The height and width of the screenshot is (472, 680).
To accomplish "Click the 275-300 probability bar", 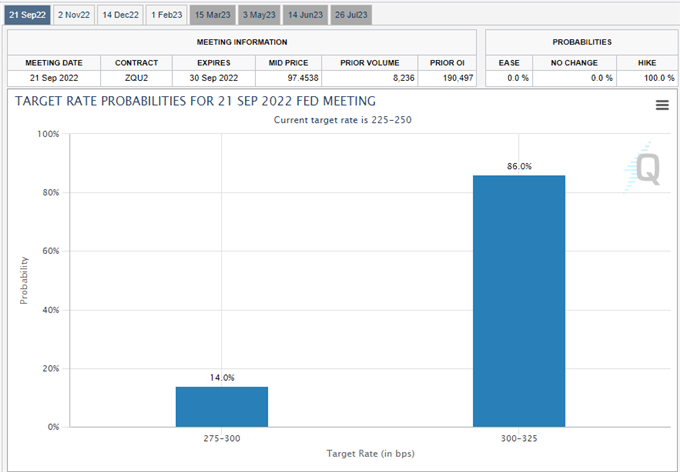I will click(222, 407).
